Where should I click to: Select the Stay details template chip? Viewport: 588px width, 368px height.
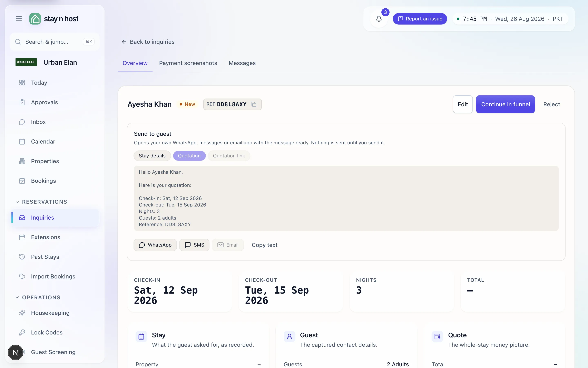tap(152, 156)
